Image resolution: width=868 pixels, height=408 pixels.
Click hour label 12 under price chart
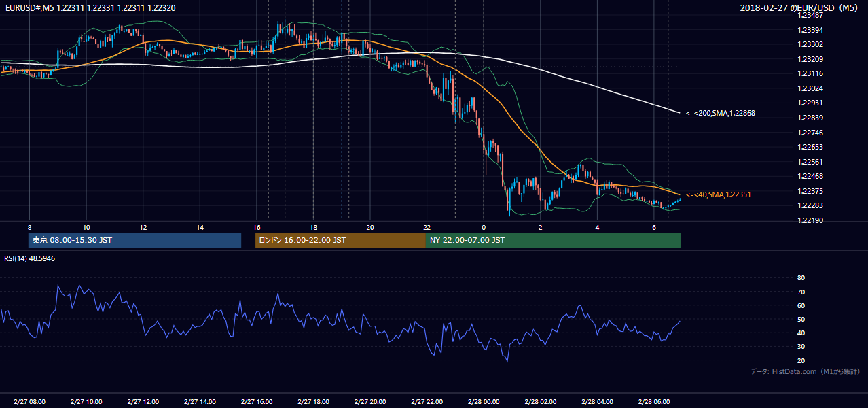[143, 227]
